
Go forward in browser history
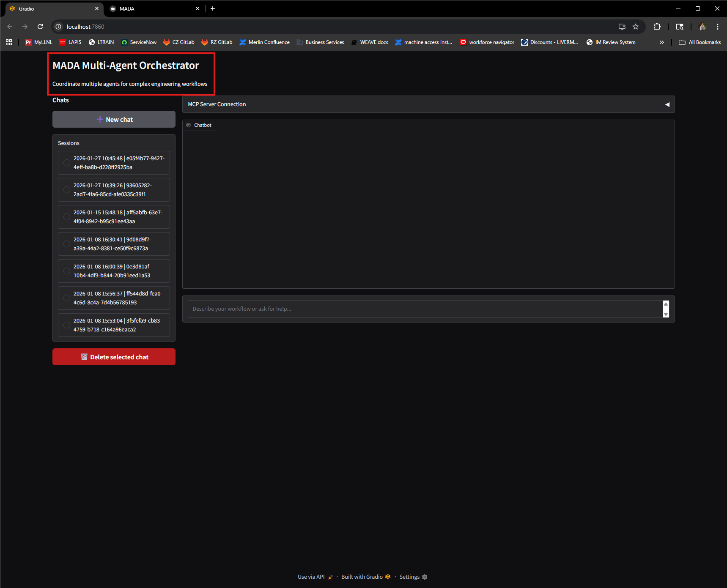coord(25,27)
